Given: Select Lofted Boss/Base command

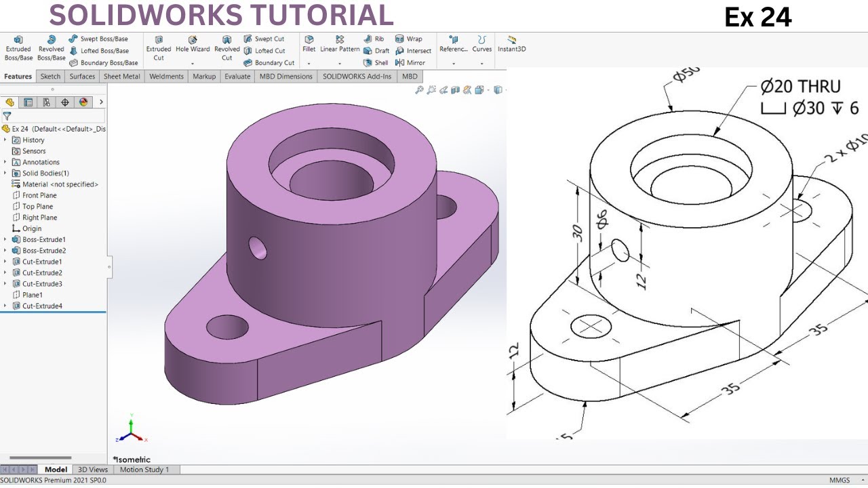Looking at the screenshot, I should (x=99, y=51).
